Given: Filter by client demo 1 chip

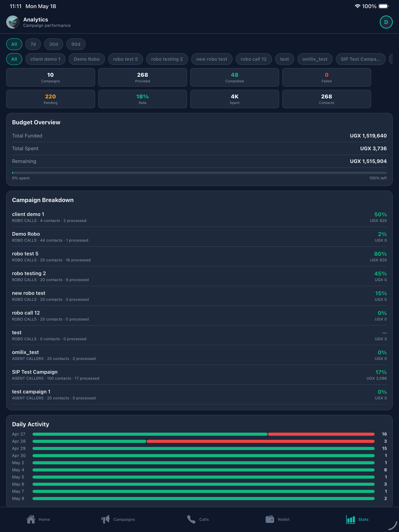Looking at the screenshot, I should coord(45,59).
